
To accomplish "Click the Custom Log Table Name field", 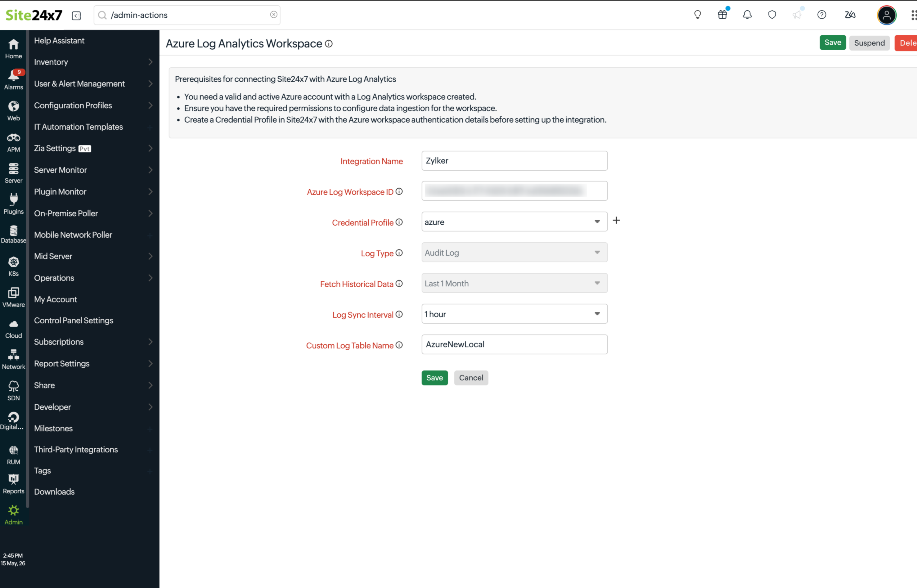I will point(514,344).
